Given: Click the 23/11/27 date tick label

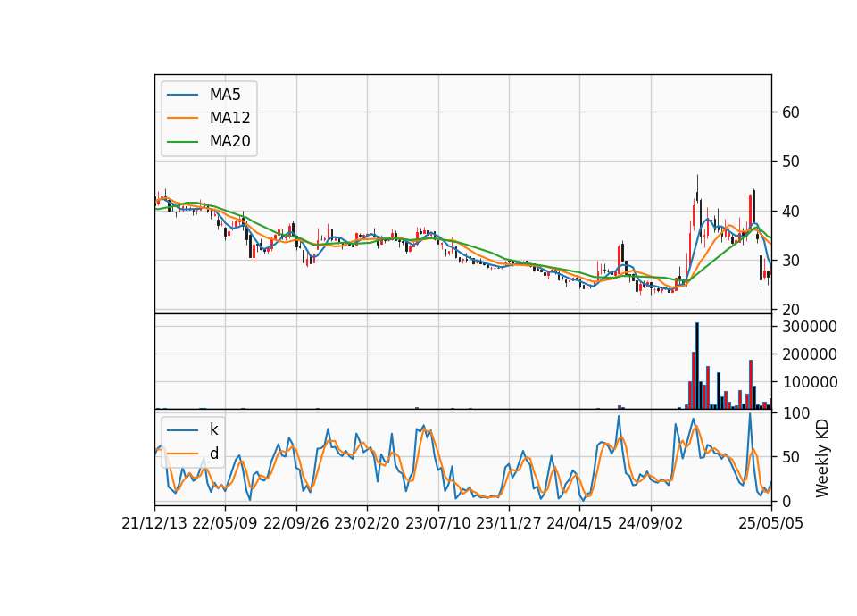Looking at the screenshot, I should pos(509,523).
